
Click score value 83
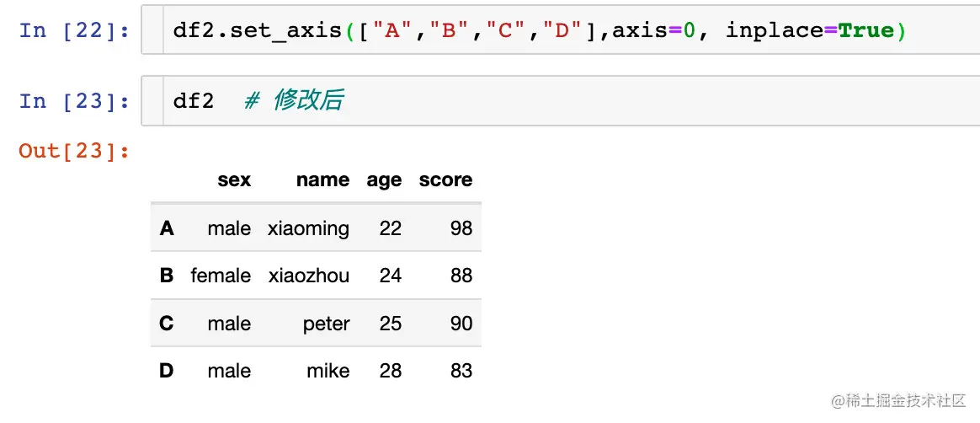click(461, 371)
